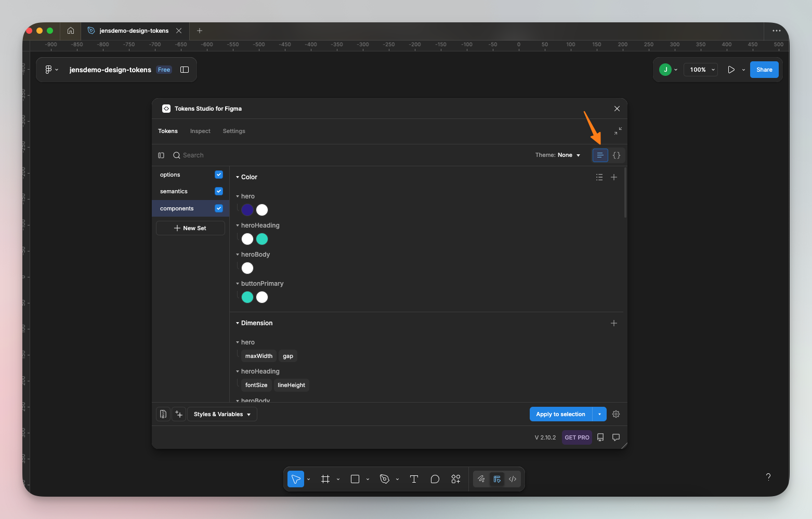Select the Frame tool
The height and width of the screenshot is (519, 812).
(x=325, y=479)
